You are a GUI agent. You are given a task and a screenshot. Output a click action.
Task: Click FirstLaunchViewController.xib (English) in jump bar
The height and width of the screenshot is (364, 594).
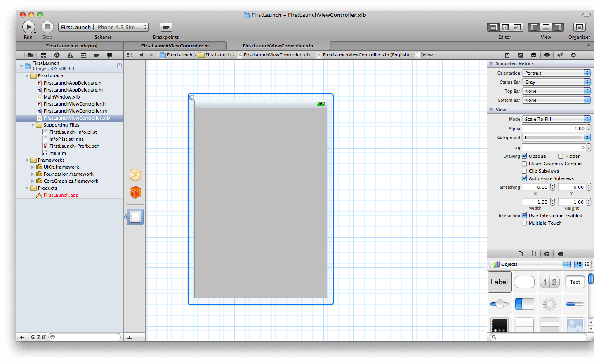[x=363, y=55]
